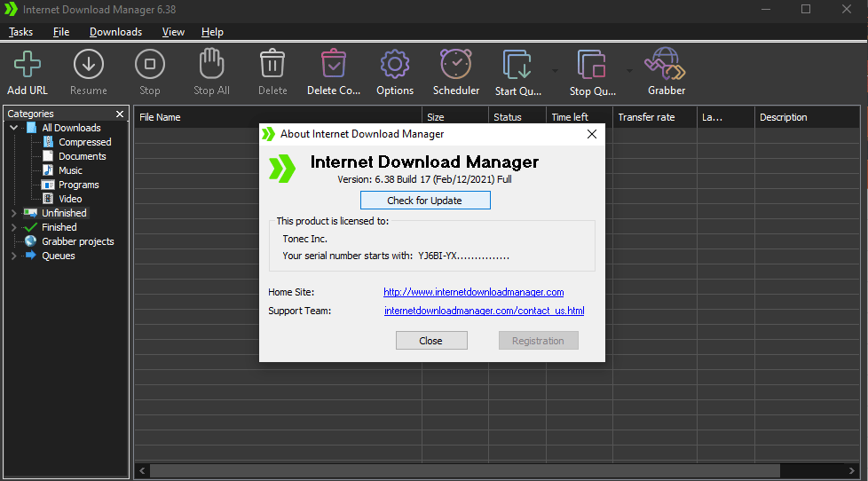Click the Delete trash can icon
Viewport: 868px width, 481px height.
click(272, 63)
